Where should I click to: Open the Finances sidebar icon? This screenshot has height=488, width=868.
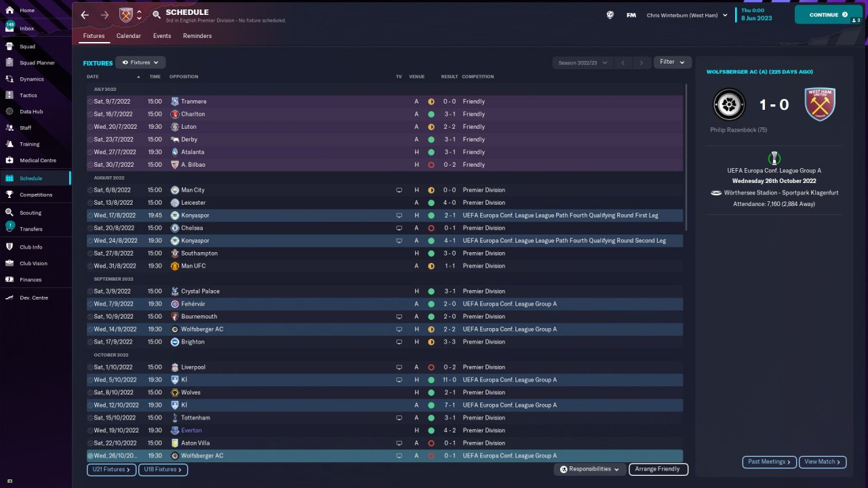(9, 279)
